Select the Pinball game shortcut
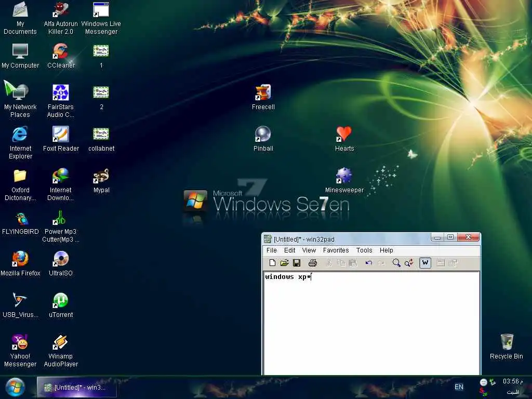532x399 pixels. [263, 139]
